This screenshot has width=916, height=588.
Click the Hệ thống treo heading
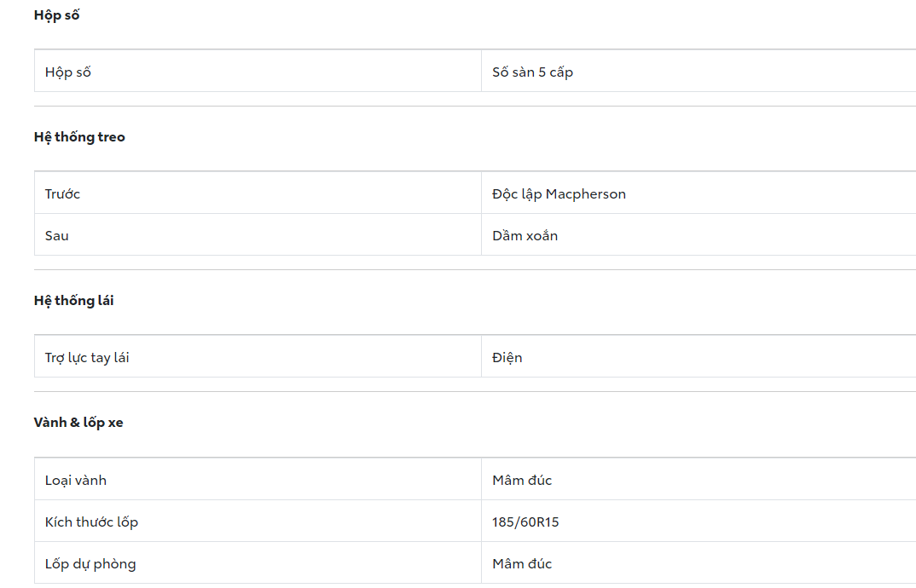(79, 137)
